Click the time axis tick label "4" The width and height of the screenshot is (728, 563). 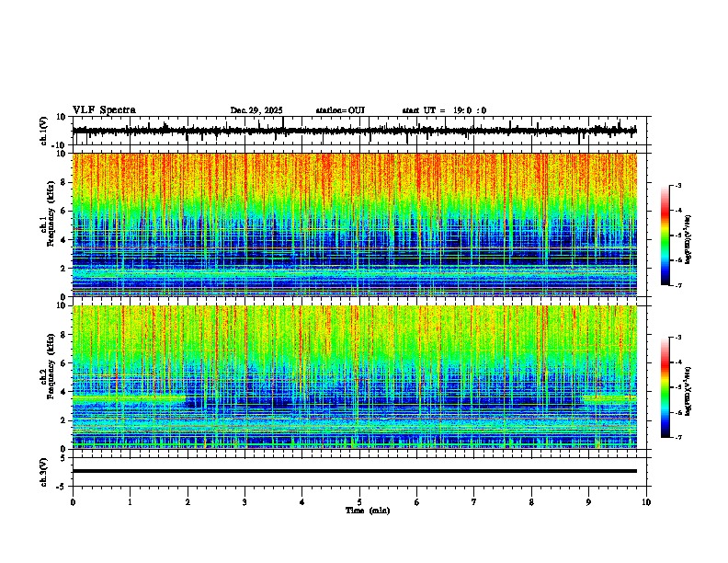click(302, 502)
